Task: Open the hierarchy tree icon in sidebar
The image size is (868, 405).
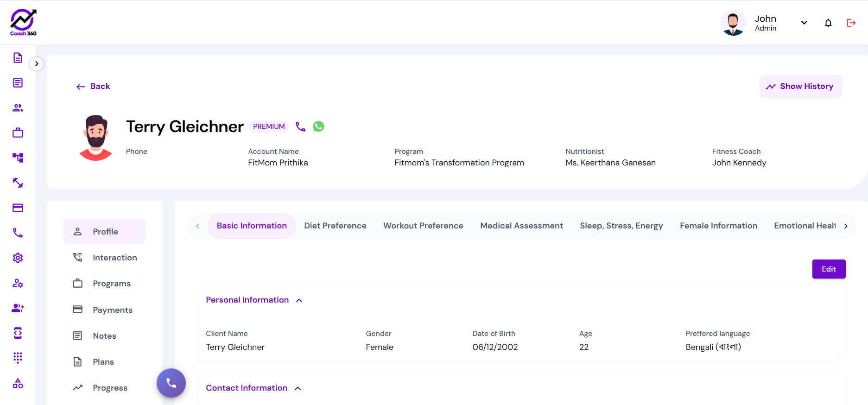Action: pos(18,158)
